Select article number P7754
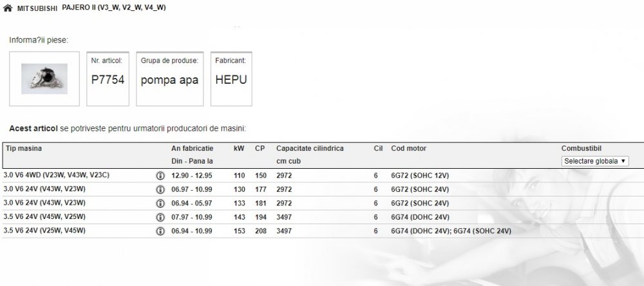 (108, 80)
